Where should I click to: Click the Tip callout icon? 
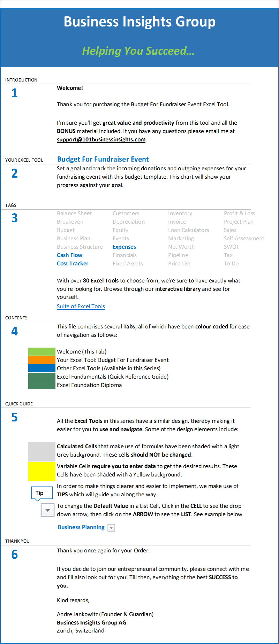[39, 493]
